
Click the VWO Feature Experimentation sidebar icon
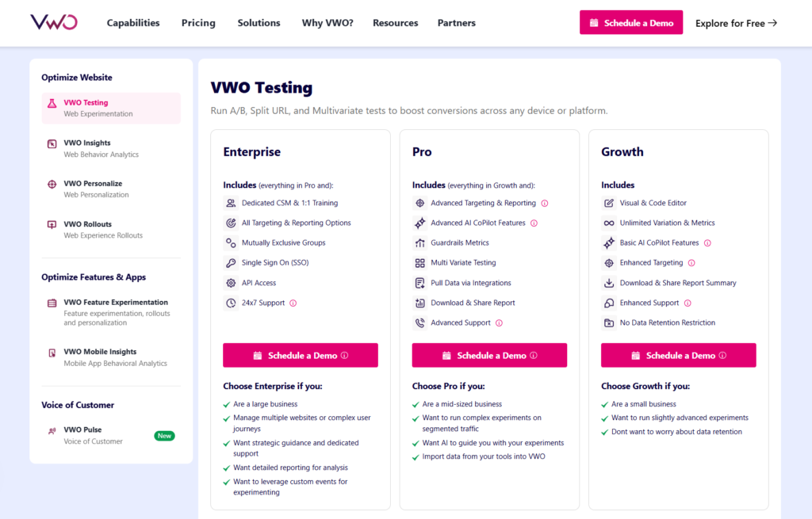click(51, 303)
